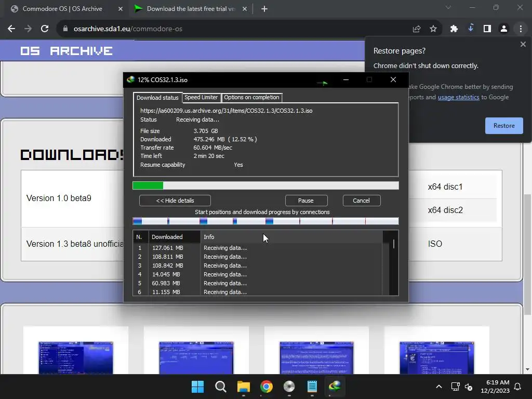The width and height of the screenshot is (532, 399).
Task: Open the first Commodore OS screenshot thumbnail
Action: coord(76,357)
